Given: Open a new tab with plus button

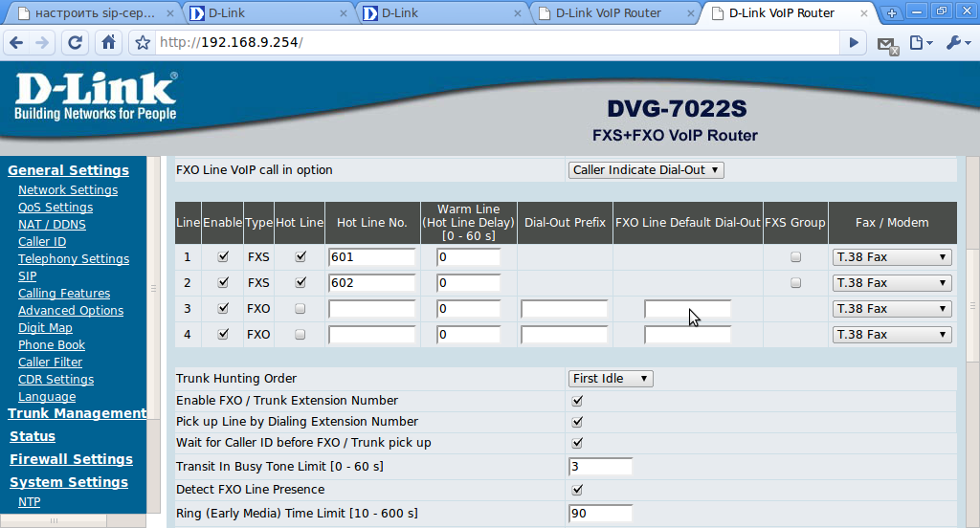Looking at the screenshot, I should (891, 12).
